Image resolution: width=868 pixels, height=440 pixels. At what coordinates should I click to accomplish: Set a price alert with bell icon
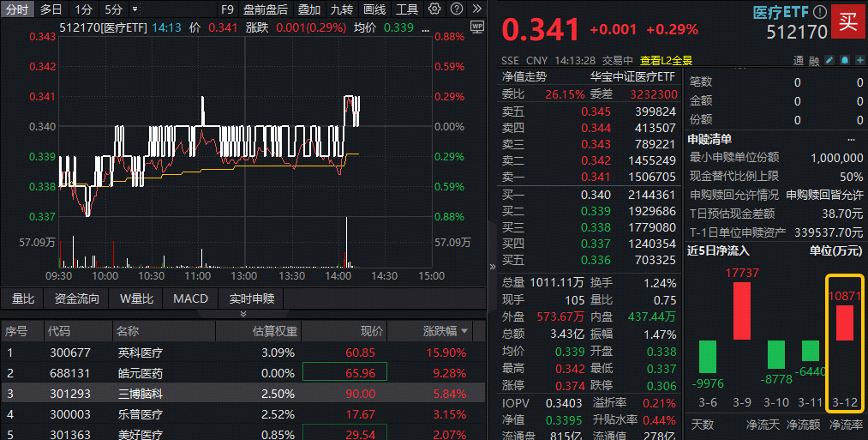click(x=844, y=61)
